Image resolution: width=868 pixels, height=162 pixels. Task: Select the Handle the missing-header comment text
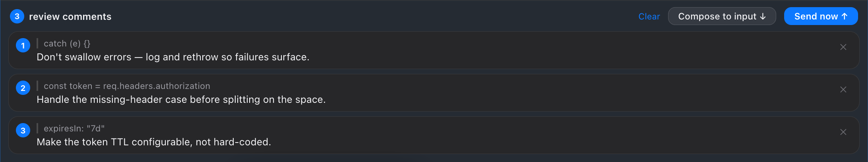click(x=181, y=100)
